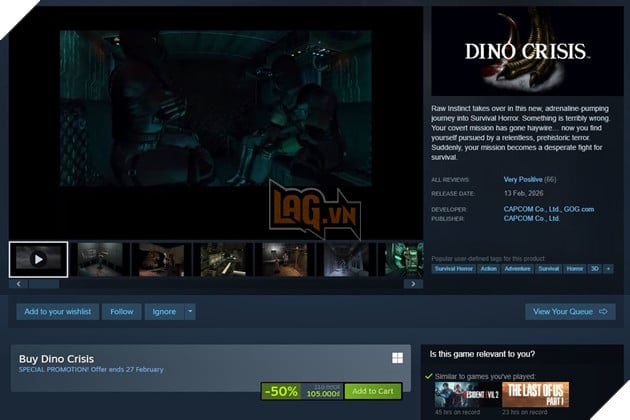The image size is (630, 420).
Task: Click the 45 hrs on record text
Action: point(457,412)
